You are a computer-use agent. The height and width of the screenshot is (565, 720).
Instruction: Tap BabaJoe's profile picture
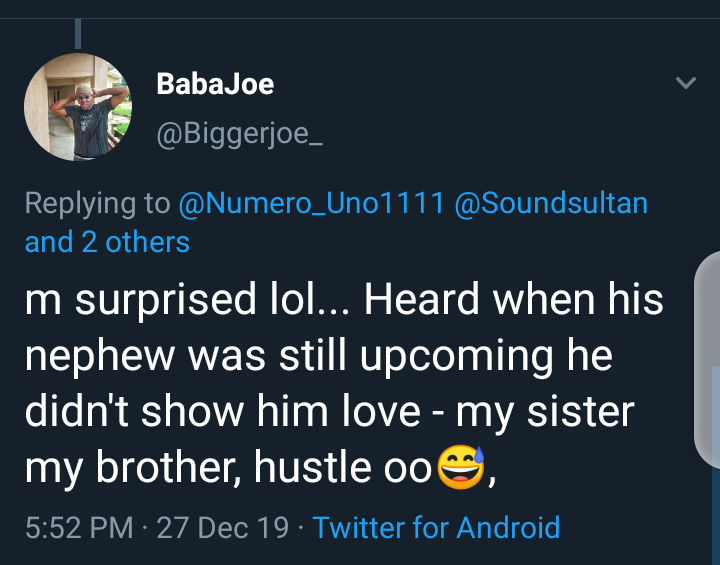pyautogui.click(x=78, y=108)
